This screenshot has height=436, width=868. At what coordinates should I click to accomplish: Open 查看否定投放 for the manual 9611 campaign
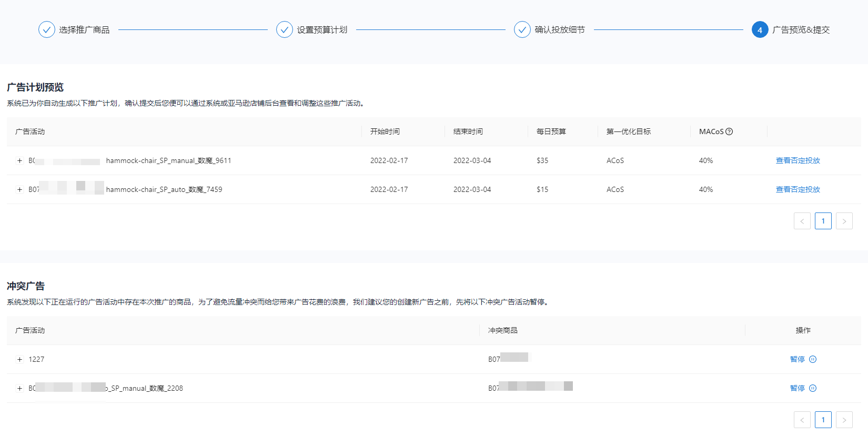(798, 160)
